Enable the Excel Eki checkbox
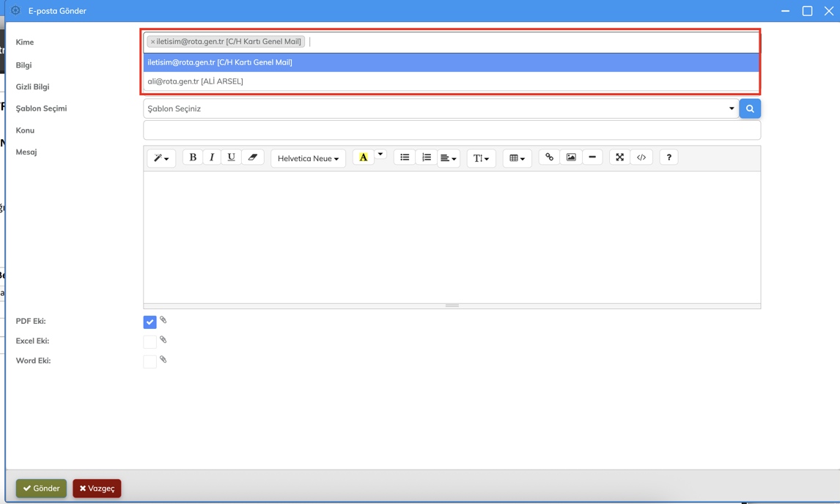 coord(150,341)
